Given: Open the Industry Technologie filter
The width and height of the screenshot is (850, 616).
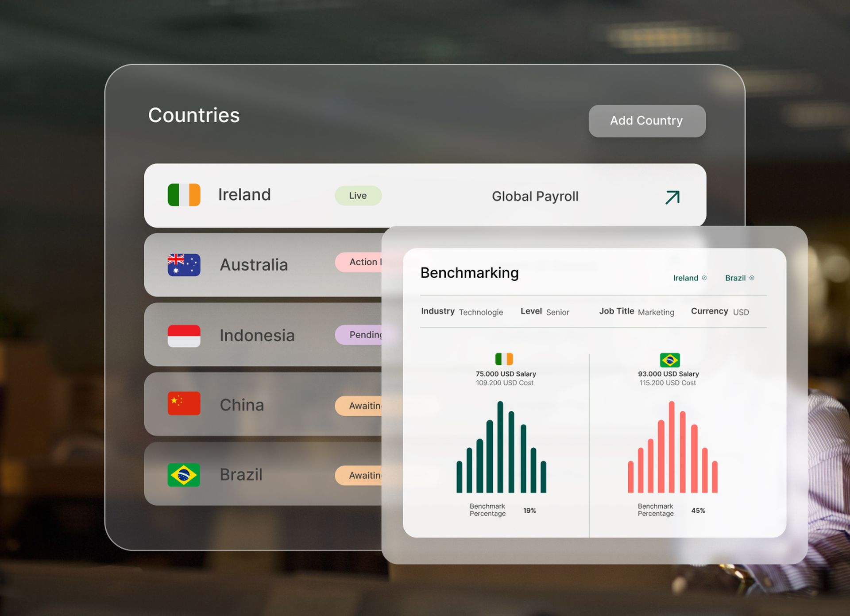Looking at the screenshot, I should pos(481,312).
